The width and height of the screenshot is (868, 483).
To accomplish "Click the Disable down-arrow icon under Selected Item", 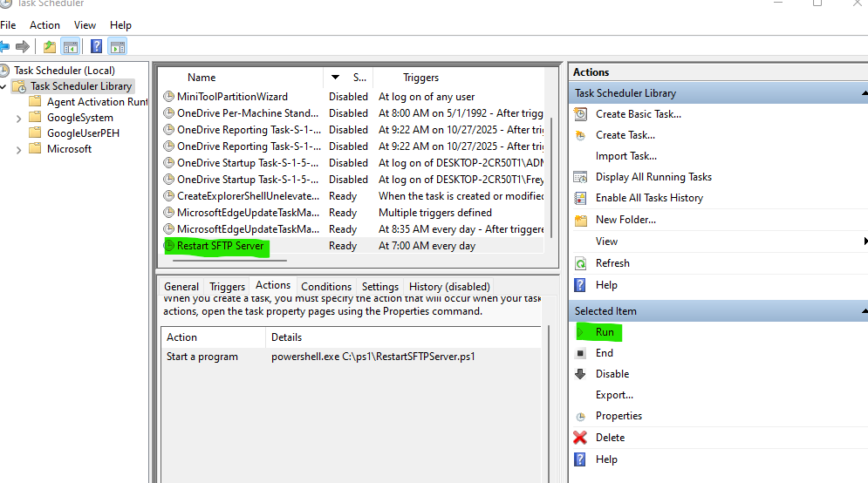I will coord(581,374).
